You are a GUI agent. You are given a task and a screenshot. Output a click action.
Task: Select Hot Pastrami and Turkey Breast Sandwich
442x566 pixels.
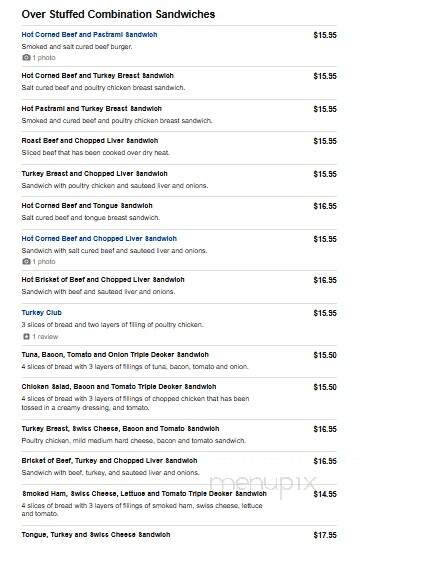[x=91, y=109]
